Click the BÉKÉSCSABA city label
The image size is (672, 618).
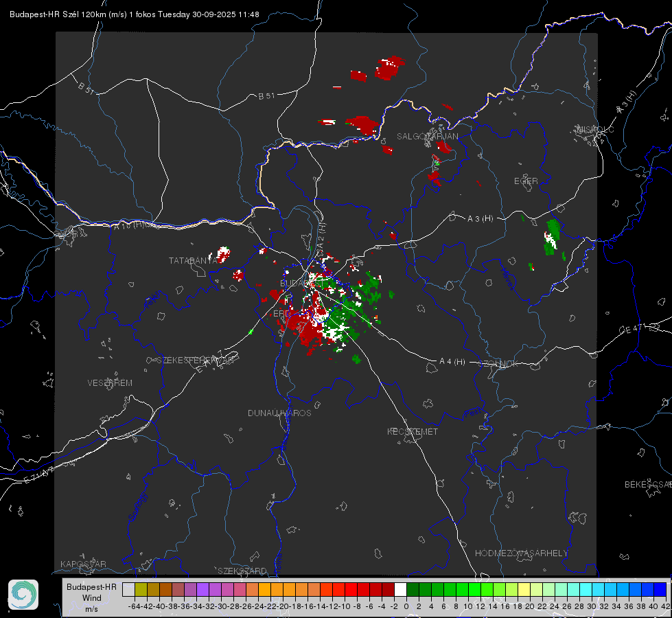click(x=648, y=484)
